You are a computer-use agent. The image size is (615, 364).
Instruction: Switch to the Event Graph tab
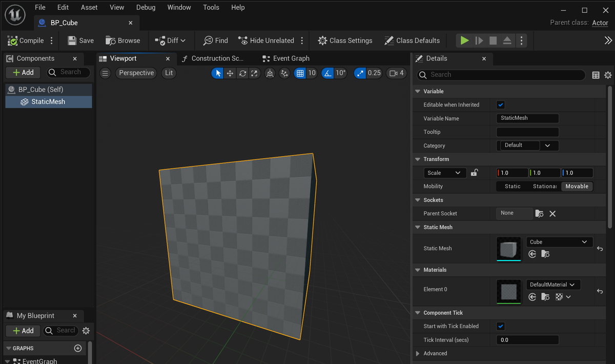(x=285, y=58)
